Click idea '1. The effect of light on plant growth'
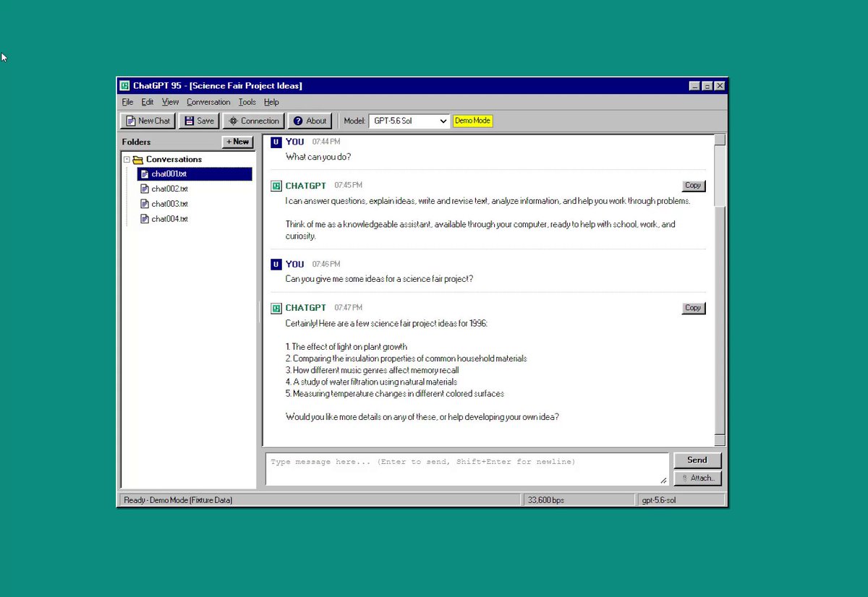Screen dimensions: 868x597 point(346,347)
